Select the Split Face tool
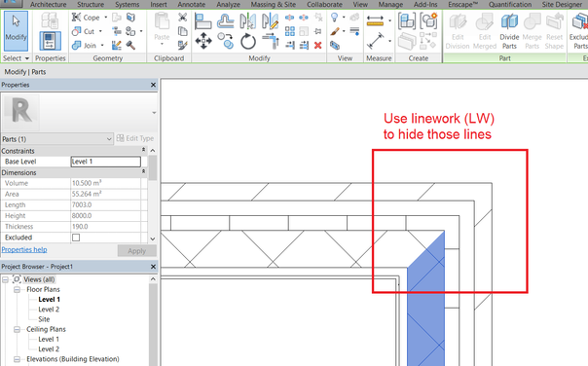 [x=130, y=18]
